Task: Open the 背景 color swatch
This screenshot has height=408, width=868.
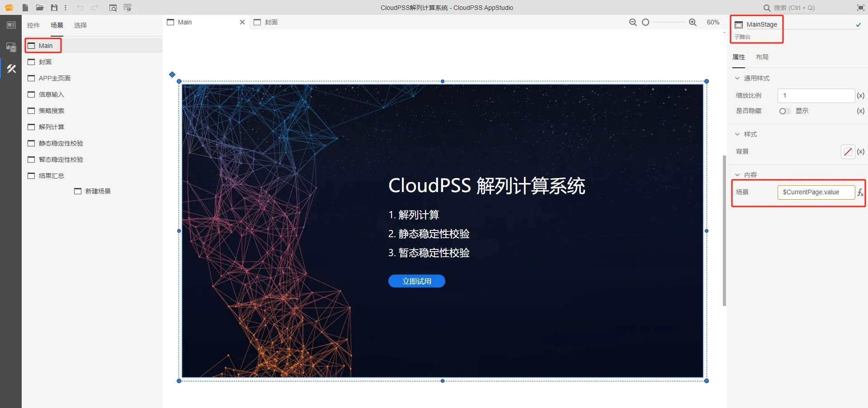Action: tap(848, 152)
